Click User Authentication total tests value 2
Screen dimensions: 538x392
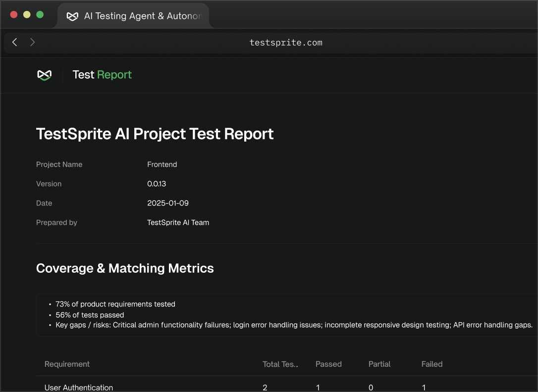pos(265,388)
